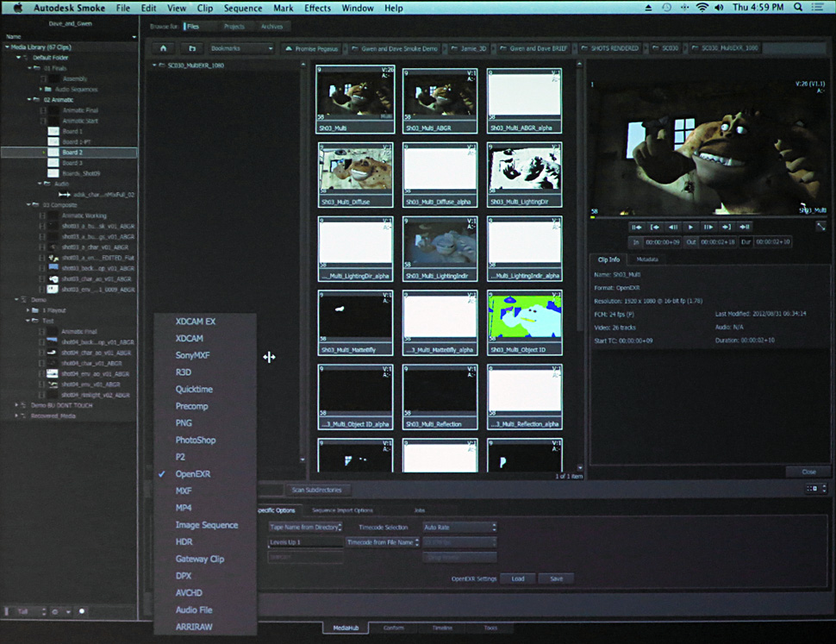Click the Home icon in file browser
This screenshot has width=836, height=644.
(x=162, y=48)
